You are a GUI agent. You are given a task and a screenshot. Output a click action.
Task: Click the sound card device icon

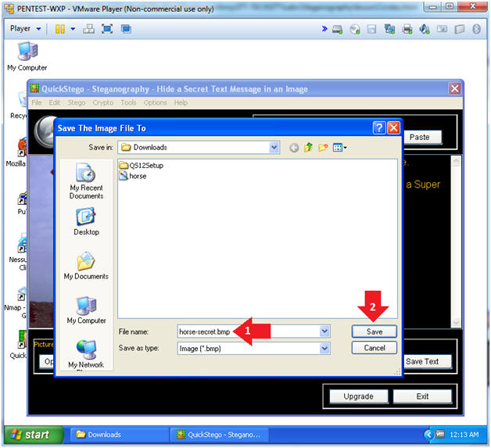pos(425,29)
